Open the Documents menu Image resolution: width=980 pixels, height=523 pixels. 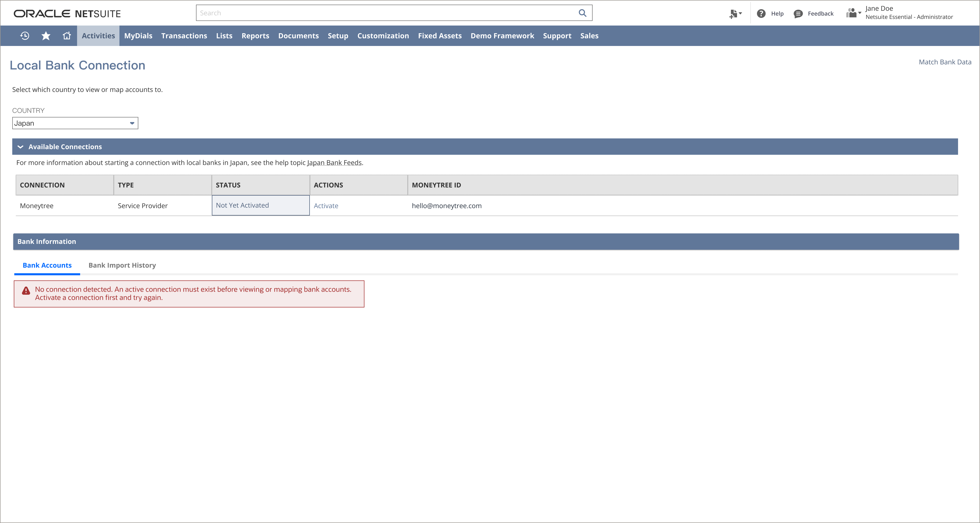pos(298,36)
